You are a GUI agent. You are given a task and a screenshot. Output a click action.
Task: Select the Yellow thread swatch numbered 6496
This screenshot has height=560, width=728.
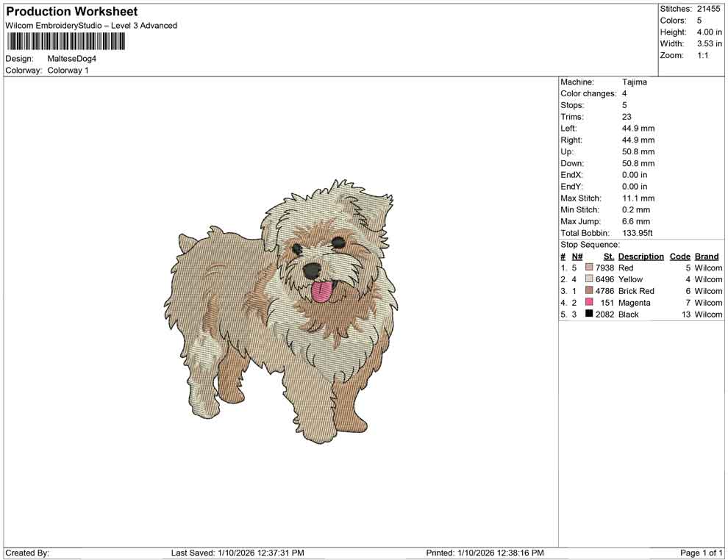[x=588, y=279]
